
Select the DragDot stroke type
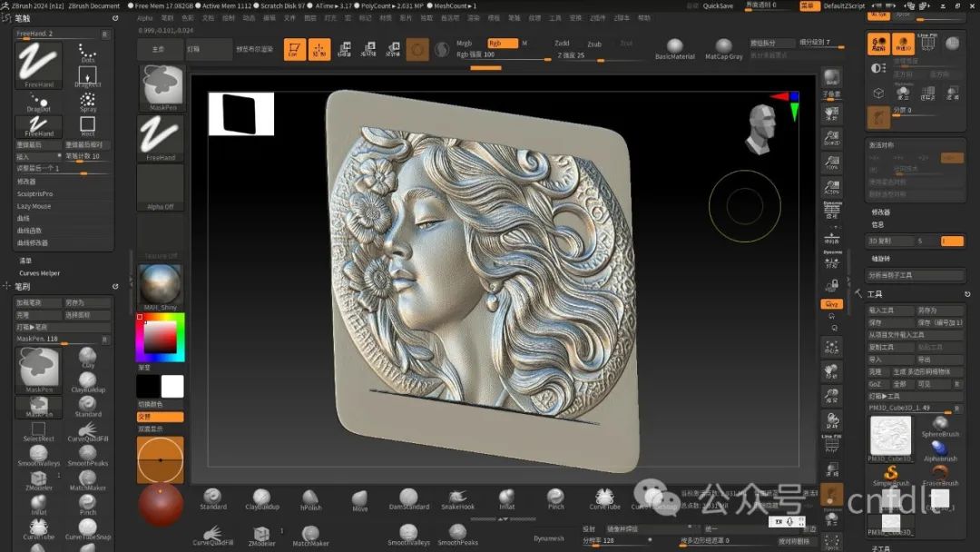38,103
